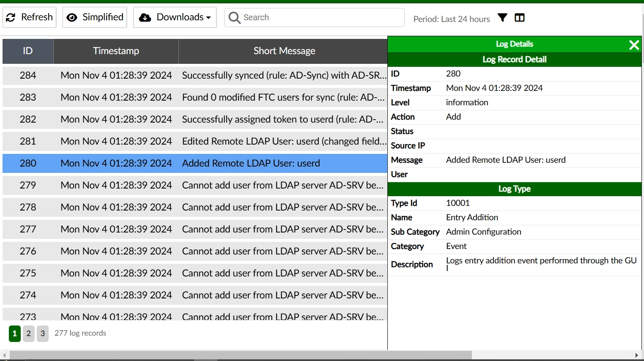
Task: Click the magnifier search icon
Action: point(234,17)
